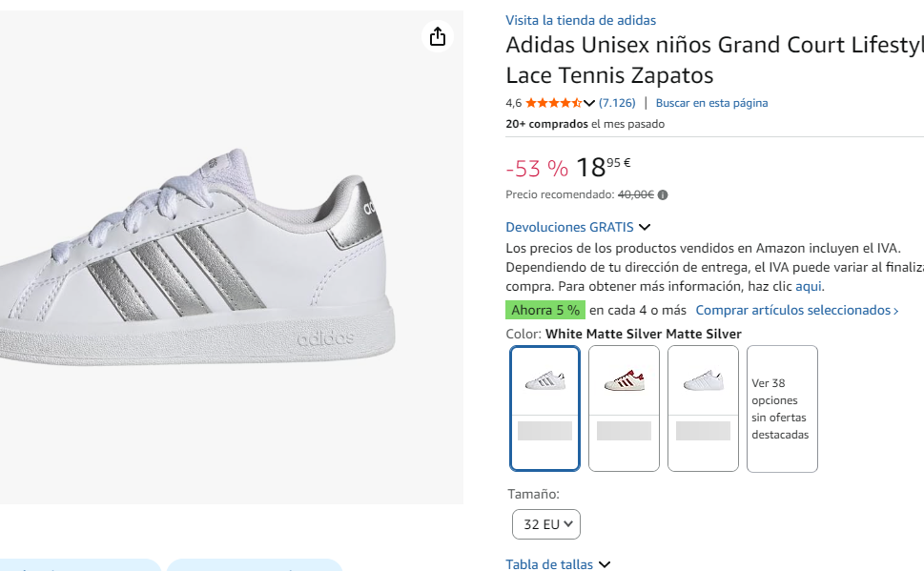Viewport: 924px width, 571px height.
Task: Choose the red and white shoe variant
Action: (x=624, y=408)
